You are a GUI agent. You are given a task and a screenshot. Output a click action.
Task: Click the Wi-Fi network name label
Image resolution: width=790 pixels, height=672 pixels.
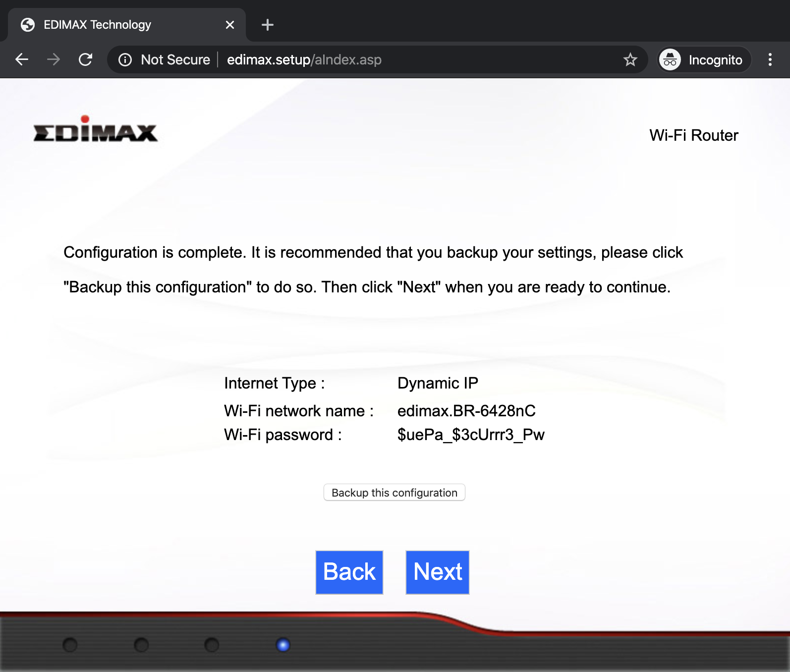299,411
